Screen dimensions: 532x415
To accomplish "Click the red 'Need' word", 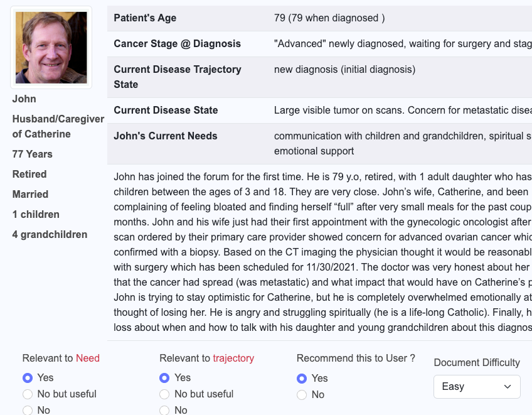I will [88, 358].
